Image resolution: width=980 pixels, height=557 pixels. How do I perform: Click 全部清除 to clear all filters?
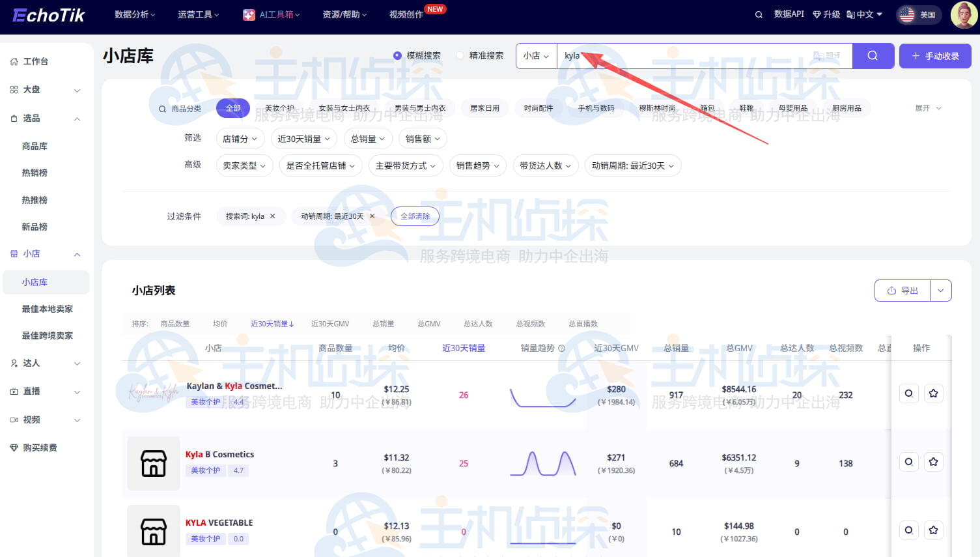(x=415, y=216)
